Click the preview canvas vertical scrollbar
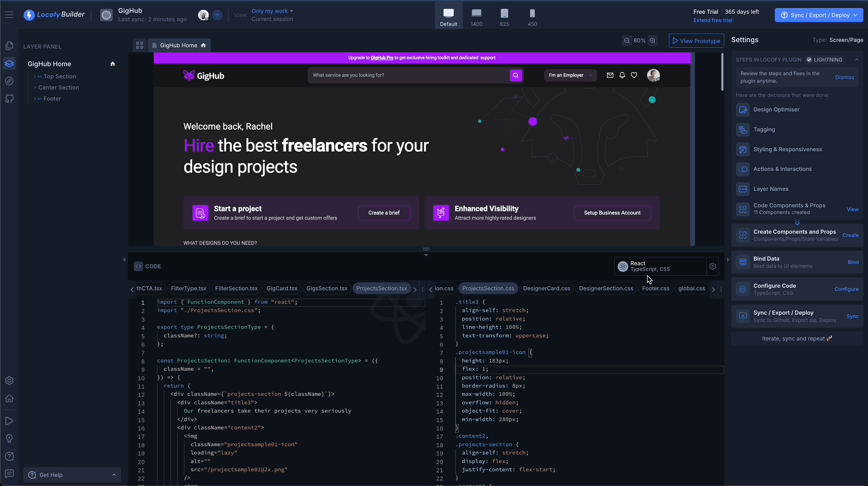 point(722,72)
